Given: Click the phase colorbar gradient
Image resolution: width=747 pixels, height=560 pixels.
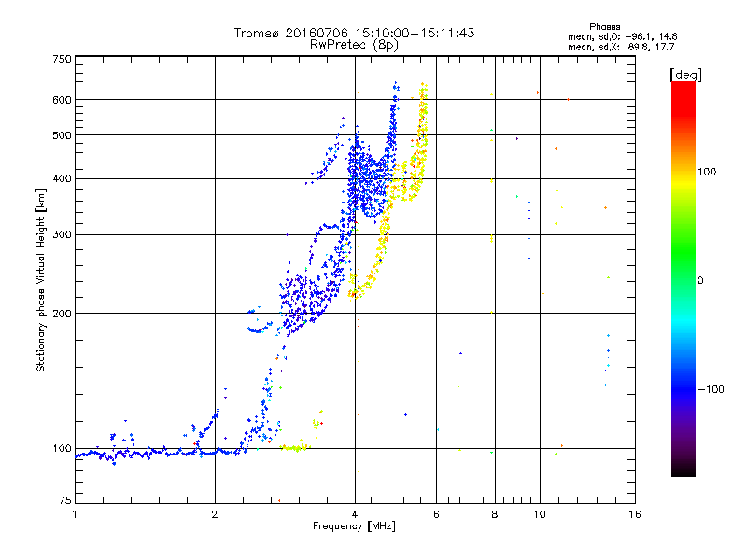Looking at the screenshot, I should (684, 278).
